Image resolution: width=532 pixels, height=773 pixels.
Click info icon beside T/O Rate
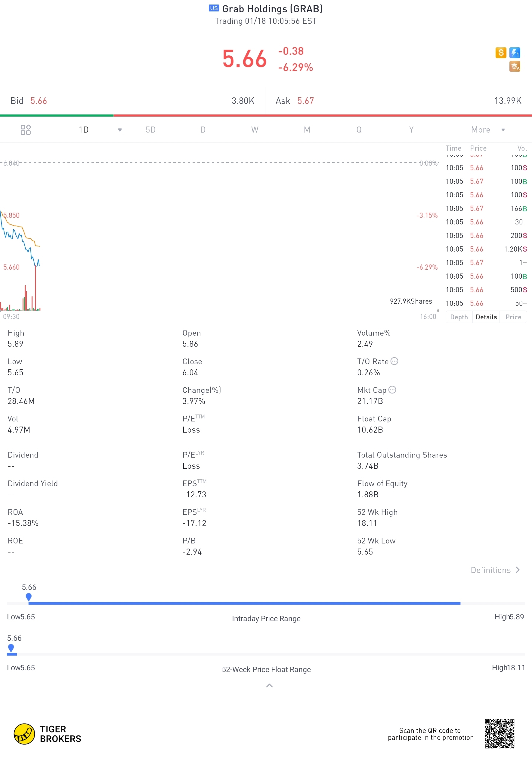[394, 361]
